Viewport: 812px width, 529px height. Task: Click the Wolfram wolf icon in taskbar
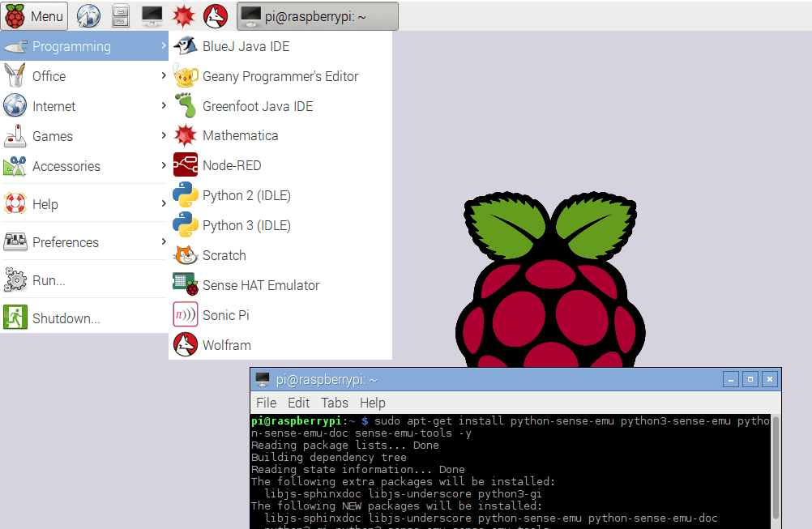pyautogui.click(x=215, y=15)
